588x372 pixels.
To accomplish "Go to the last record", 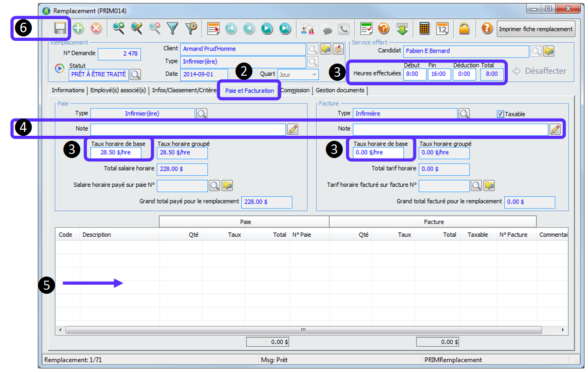I will point(285,29).
